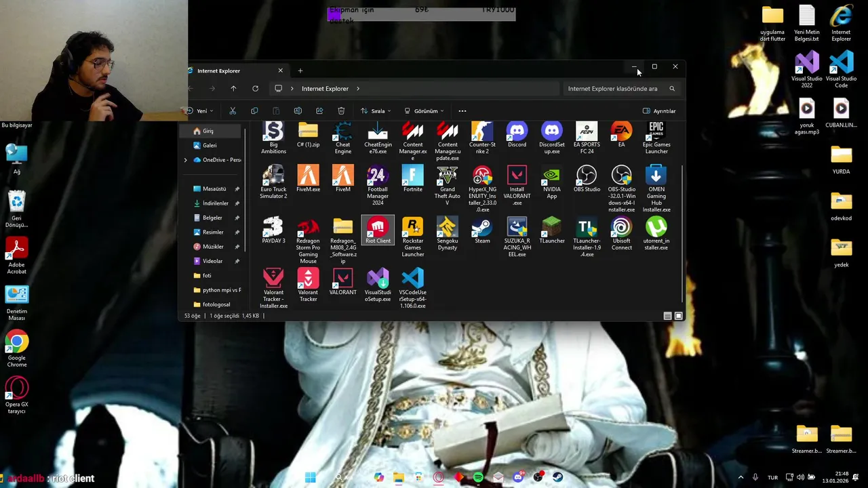Open the Yeni dropdown menu
Image resolution: width=868 pixels, height=488 pixels.
201,111
